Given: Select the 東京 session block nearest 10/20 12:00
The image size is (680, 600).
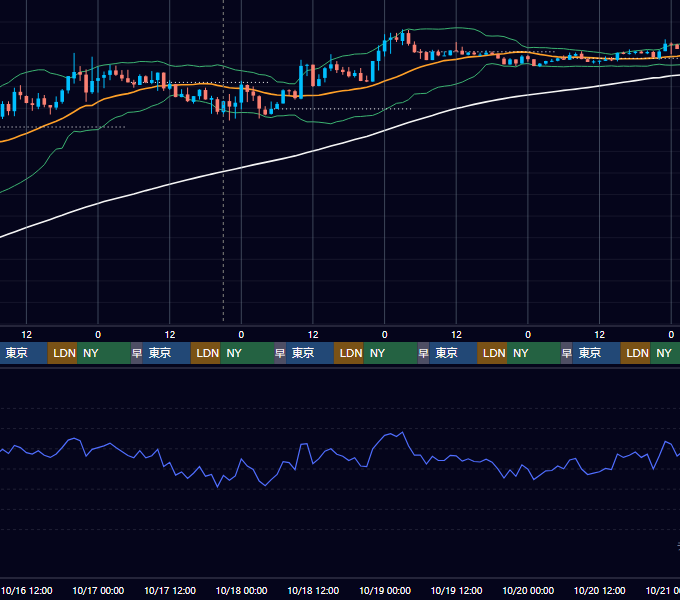Looking at the screenshot, I should tap(597, 353).
